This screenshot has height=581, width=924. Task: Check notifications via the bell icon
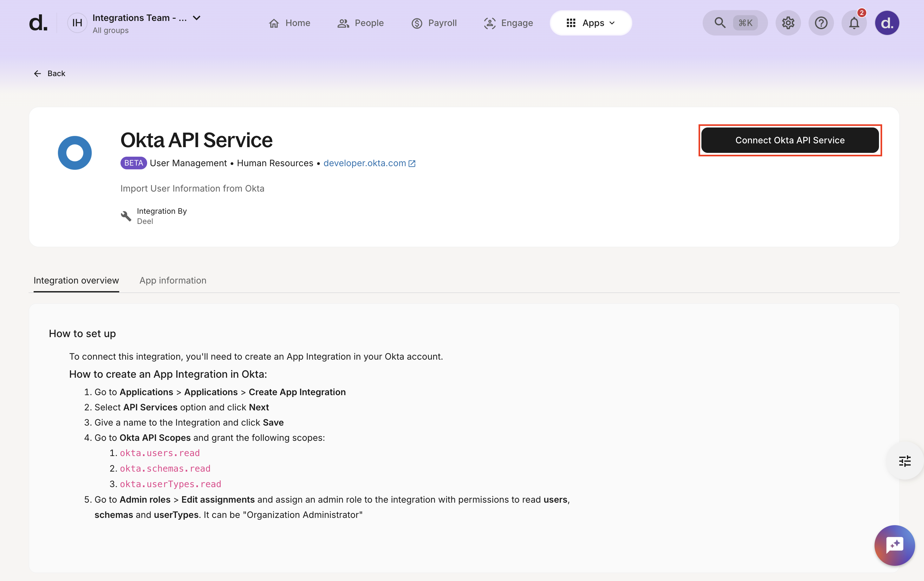tap(854, 23)
